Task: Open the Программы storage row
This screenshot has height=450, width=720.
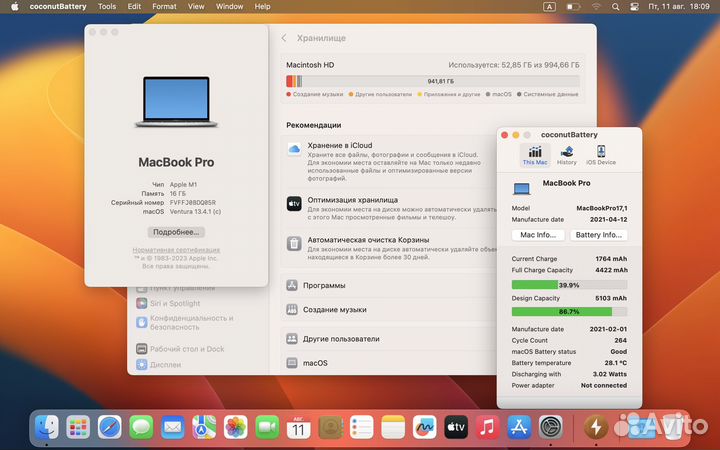Action: (x=388, y=285)
